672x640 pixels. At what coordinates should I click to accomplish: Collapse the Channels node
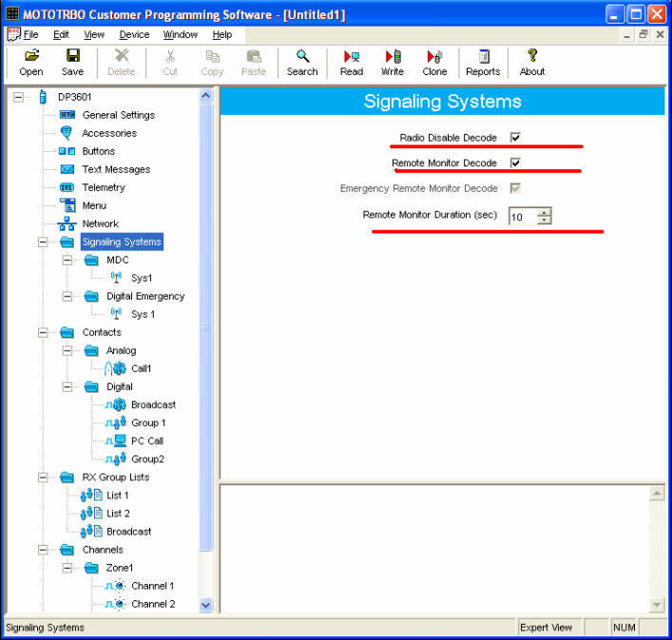tap(43, 550)
